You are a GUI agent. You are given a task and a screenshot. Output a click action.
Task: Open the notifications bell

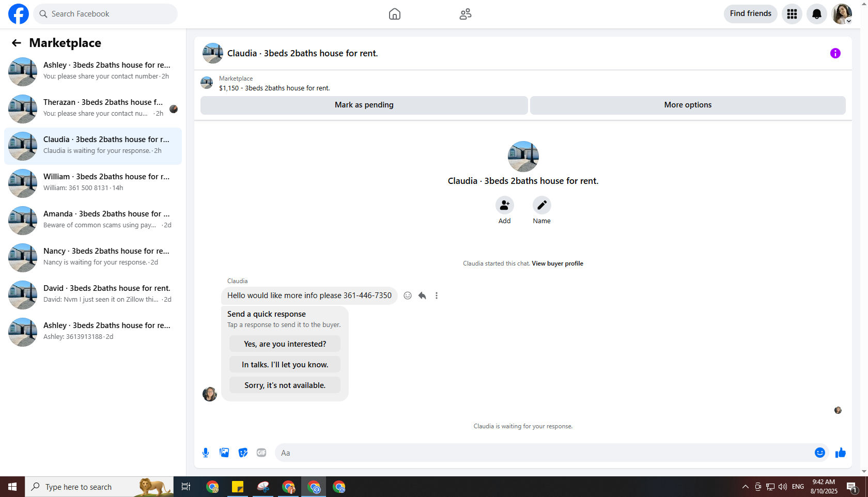[817, 14]
